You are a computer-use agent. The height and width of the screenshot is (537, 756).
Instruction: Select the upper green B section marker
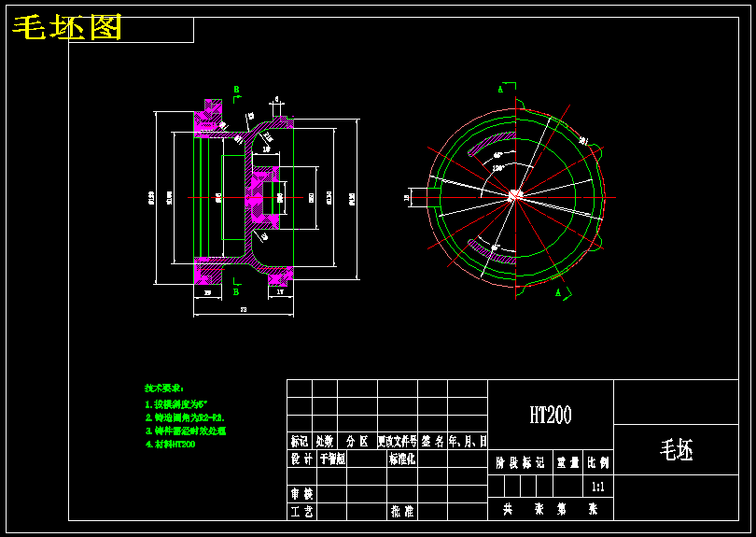[237, 90]
